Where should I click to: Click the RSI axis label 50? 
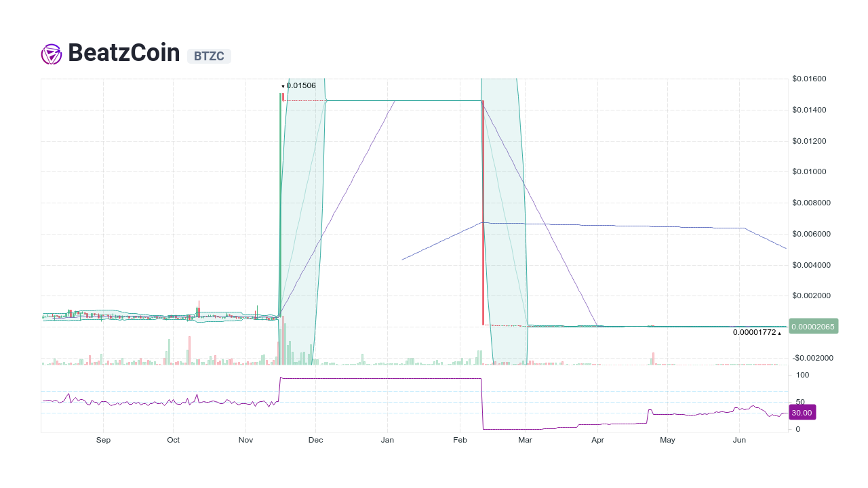click(800, 402)
